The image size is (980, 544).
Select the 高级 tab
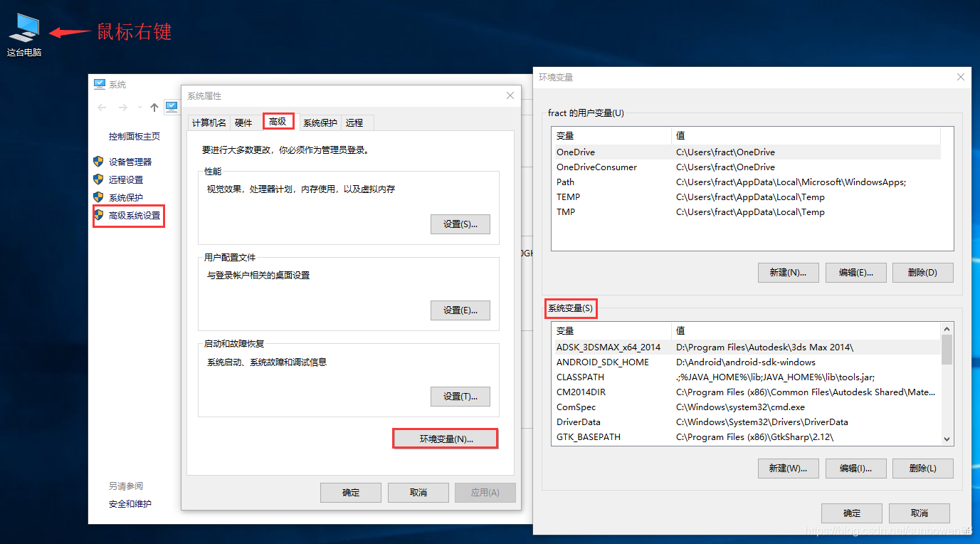tap(278, 122)
